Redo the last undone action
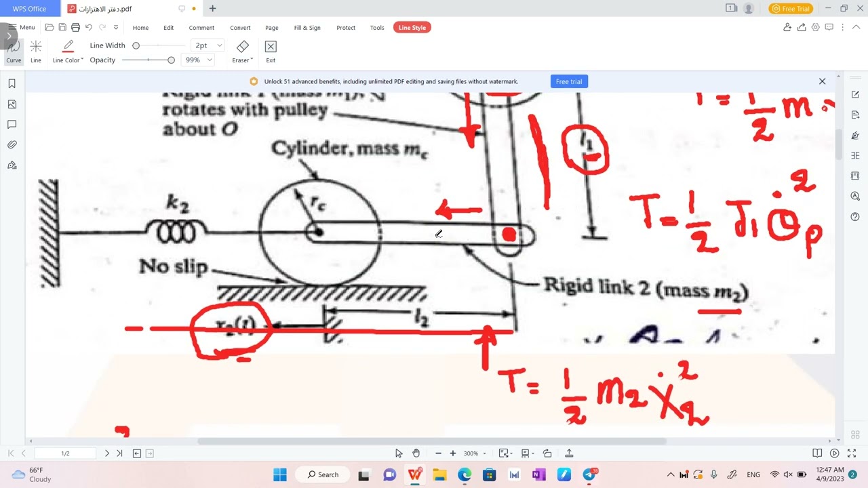The width and height of the screenshot is (868, 488). pyautogui.click(x=102, y=27)
